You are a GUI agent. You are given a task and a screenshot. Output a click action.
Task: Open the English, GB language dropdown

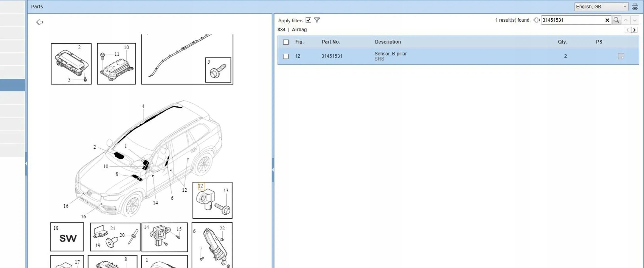601,7
